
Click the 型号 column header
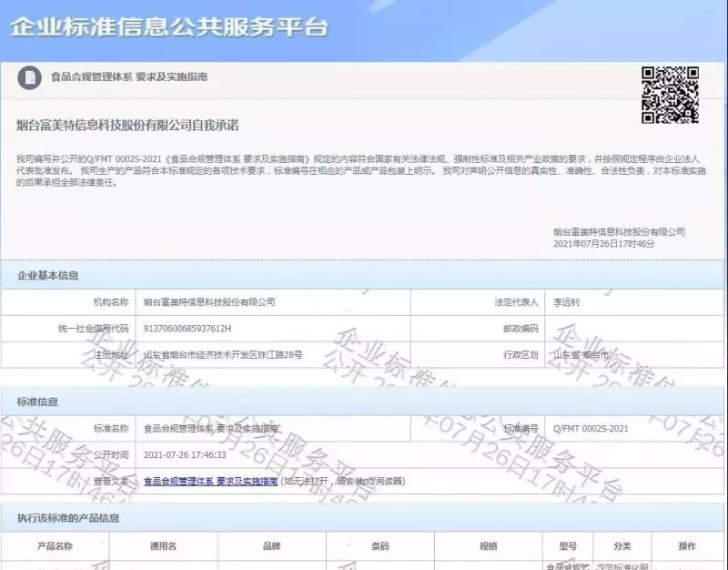pyautogui.click(x=568, y=546)
